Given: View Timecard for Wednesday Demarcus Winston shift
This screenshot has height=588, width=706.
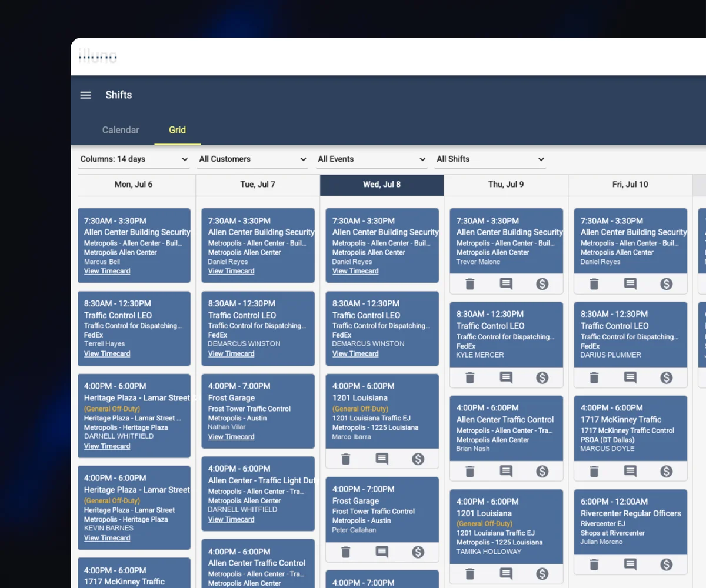Looking at the screenshot, I should [355, 353].
